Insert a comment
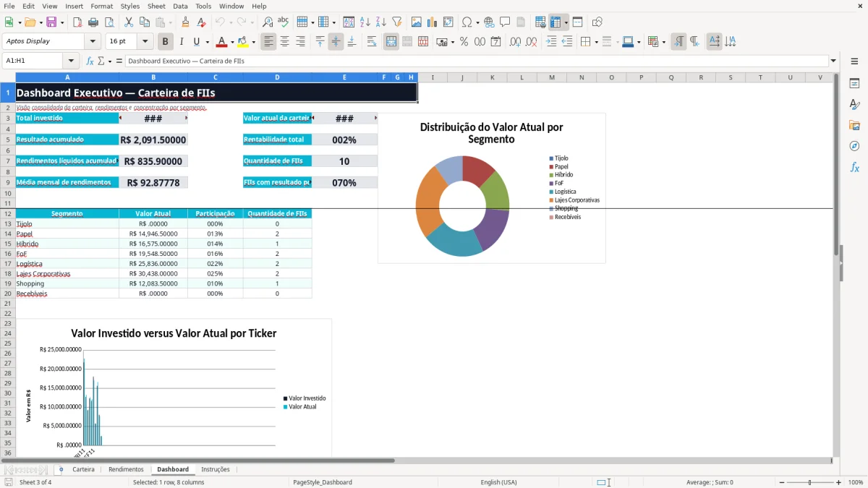This screenshot has width=868, height=488. pyautogui.click(x=505, y=22)
